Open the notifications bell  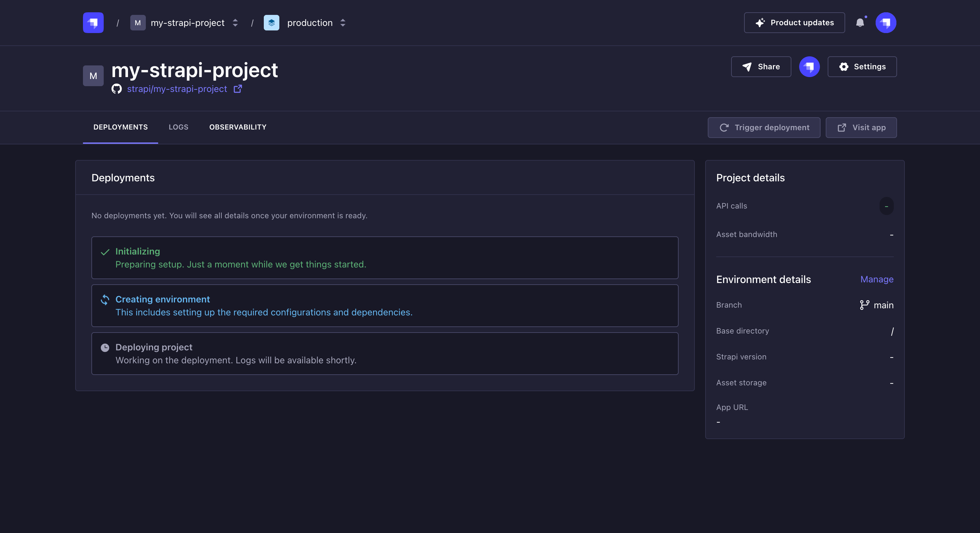860,23
